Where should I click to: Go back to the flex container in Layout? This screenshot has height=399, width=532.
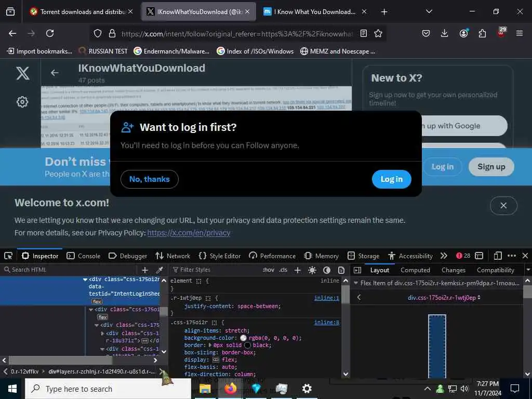(x=358, y=298)
